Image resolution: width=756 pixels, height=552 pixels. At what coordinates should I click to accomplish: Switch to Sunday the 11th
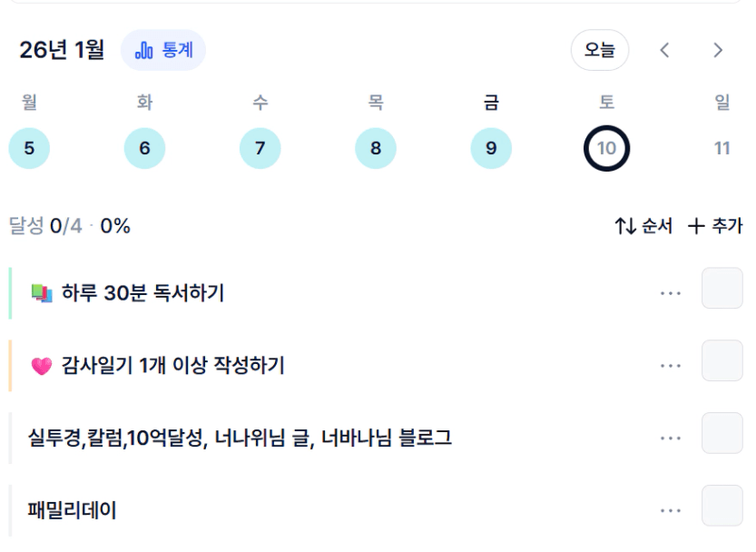point(722,149)
